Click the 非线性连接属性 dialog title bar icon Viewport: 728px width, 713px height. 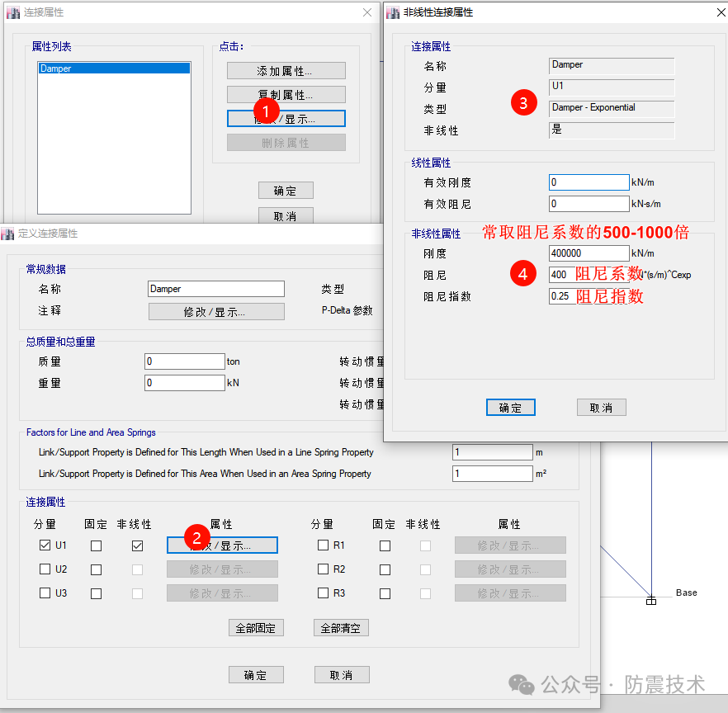click(391, 12)
